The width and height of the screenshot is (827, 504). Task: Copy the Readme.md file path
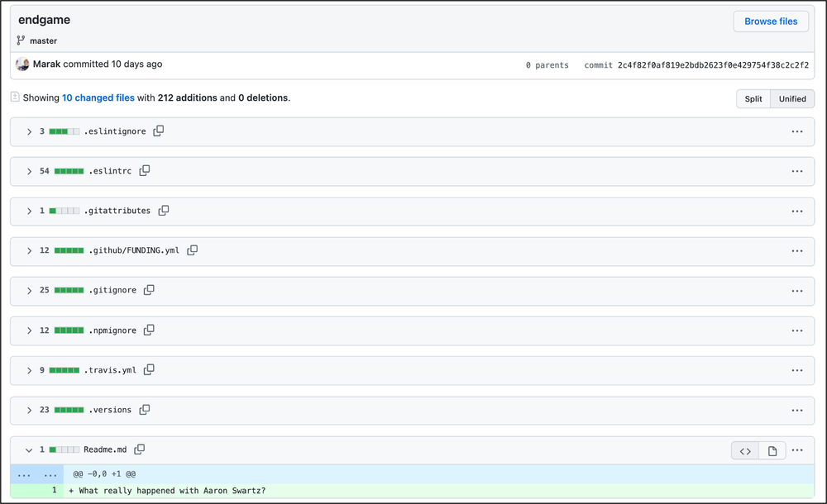click(x=140, y=449)
